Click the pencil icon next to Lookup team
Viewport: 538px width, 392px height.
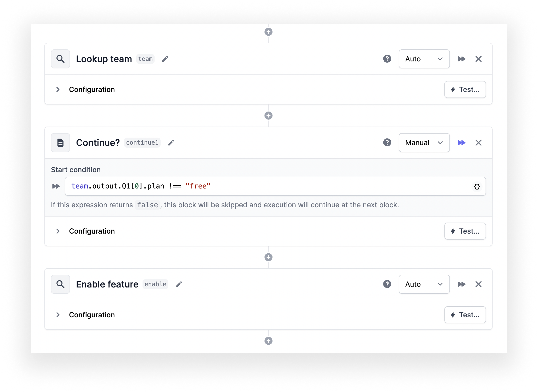[x=165, y=59]
